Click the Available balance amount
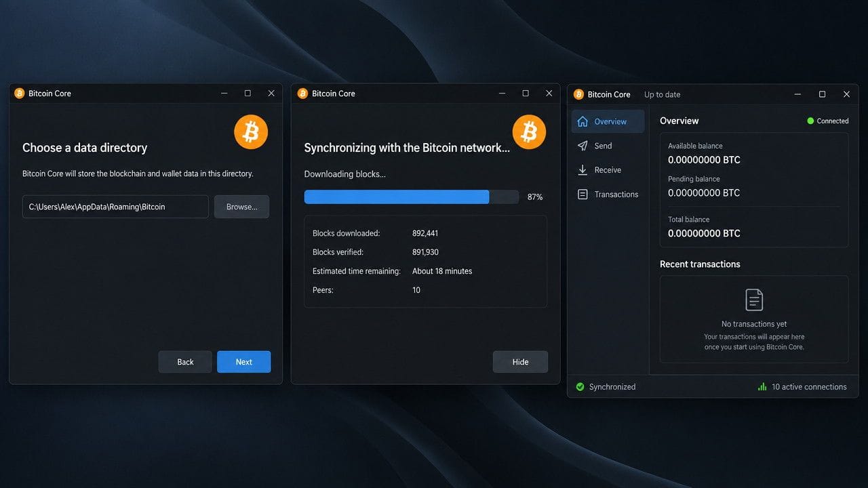This screenshot has width=868, height=488. pos(704,160)
